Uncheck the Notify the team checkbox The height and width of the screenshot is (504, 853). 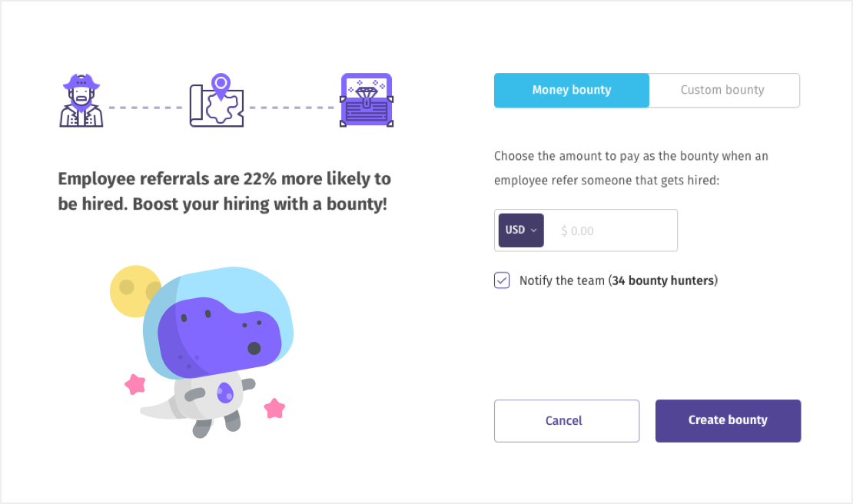[502, 280]
